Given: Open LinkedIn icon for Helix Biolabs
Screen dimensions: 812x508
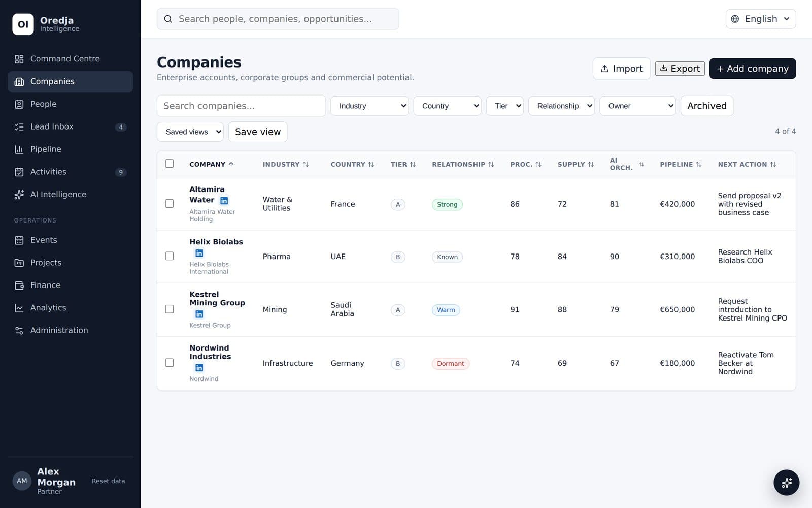Looking at the screenshot, I should [x=199, y=253].
